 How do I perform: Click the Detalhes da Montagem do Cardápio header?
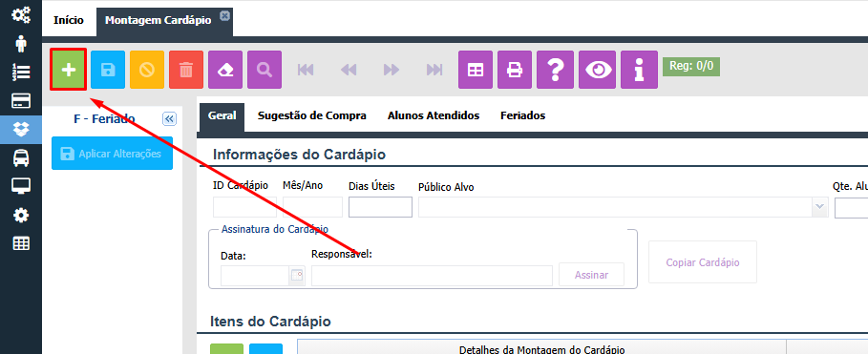click(541, 346)
